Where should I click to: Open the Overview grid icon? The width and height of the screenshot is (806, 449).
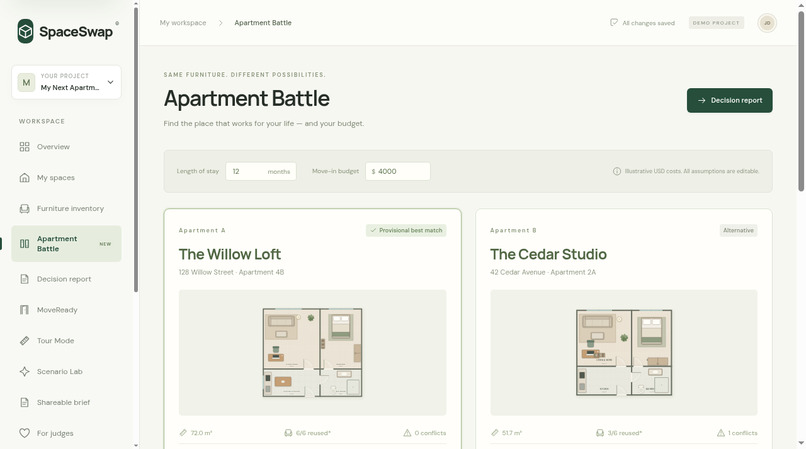24,147
